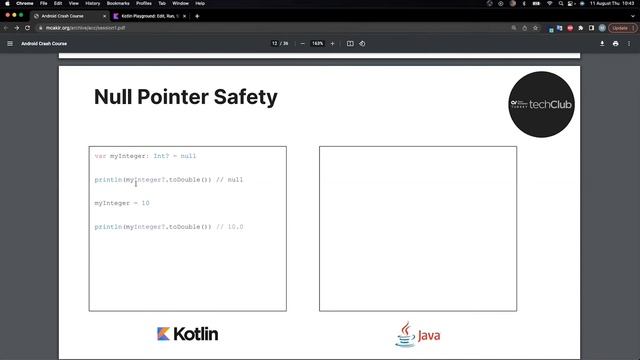This screenshot has width=640, height=360.
Task: Open the File menu
Action: (43, 3)
